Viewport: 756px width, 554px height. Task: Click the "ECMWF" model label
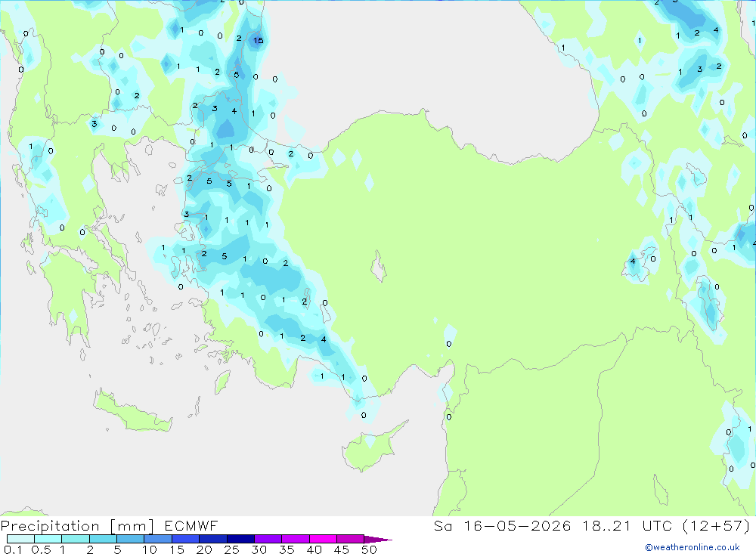pos(191,526)
